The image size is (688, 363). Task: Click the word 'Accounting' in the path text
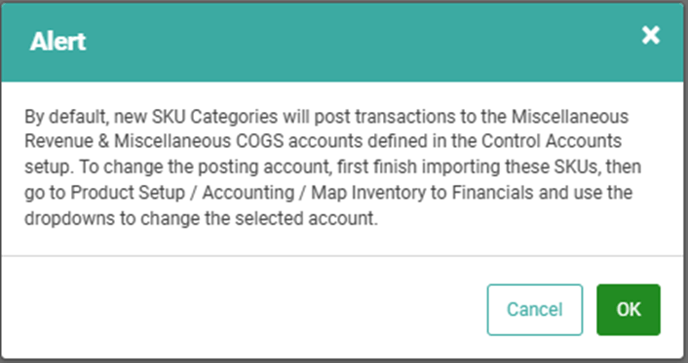click(x=248, y=193)
